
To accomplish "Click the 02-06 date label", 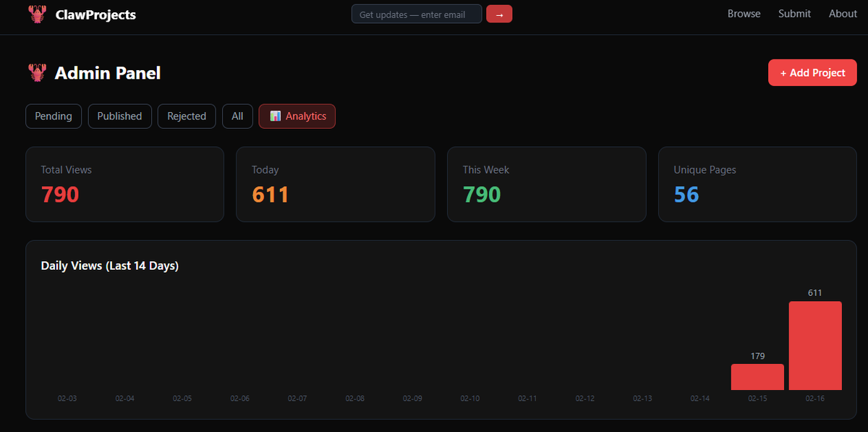I will click(x=240, y=399).
